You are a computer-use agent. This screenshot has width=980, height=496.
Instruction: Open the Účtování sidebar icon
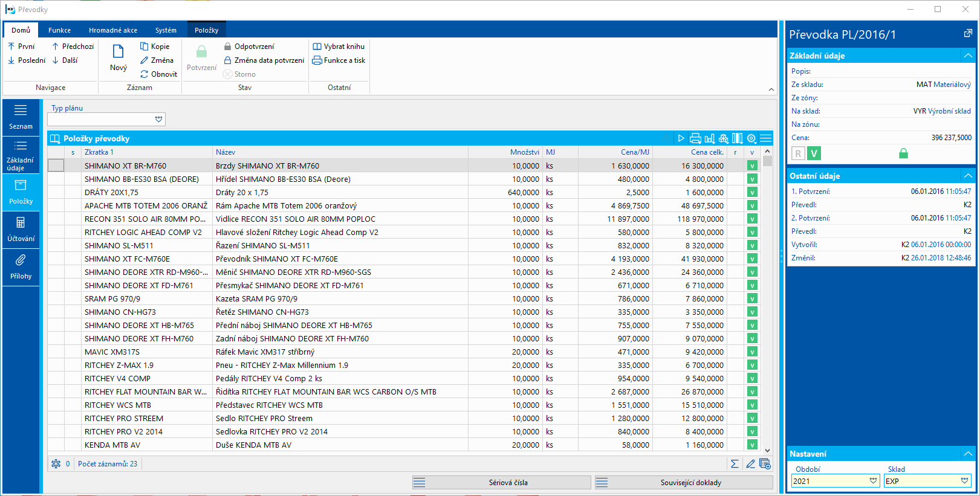tap(21, 229)
